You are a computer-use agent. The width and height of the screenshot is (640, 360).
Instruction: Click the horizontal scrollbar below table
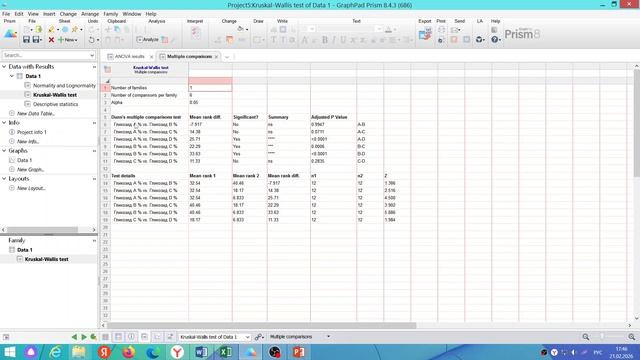point(261,326)
